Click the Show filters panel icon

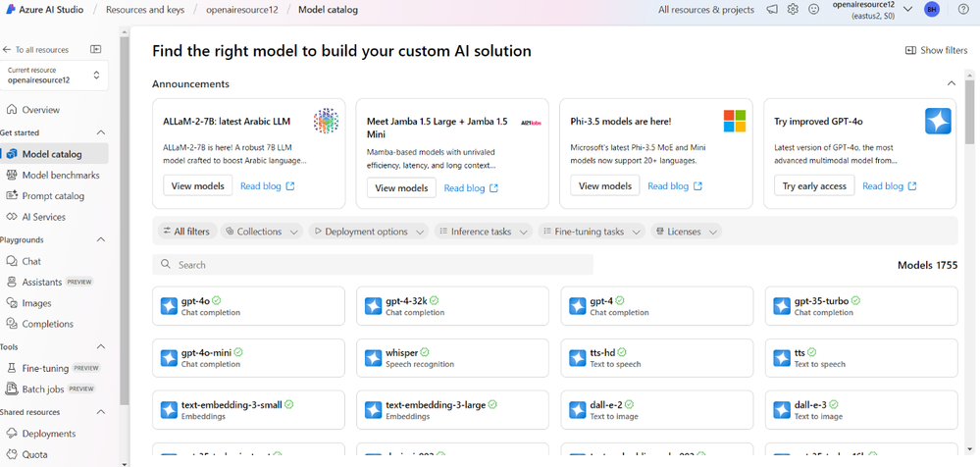click(910, 51)
